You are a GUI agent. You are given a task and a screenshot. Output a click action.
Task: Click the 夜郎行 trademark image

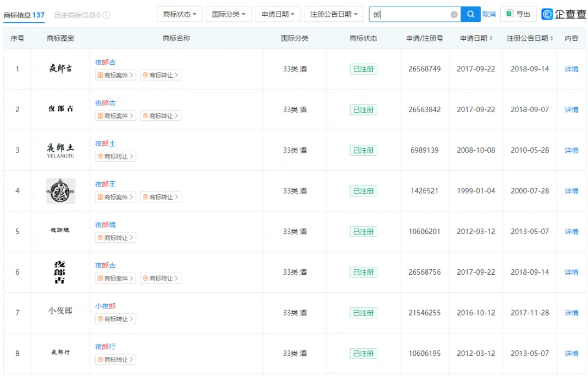click(x=60, y=352)
